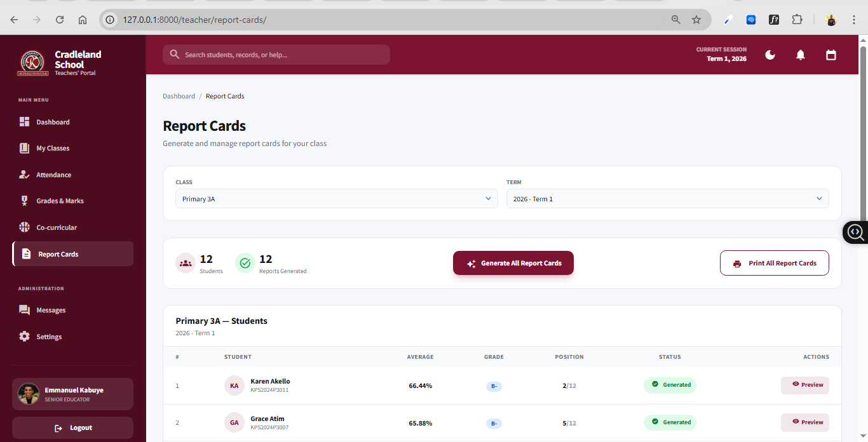Bookmark this page with the star icon
The height and width of the screenshot is (442, 868).
696,20
